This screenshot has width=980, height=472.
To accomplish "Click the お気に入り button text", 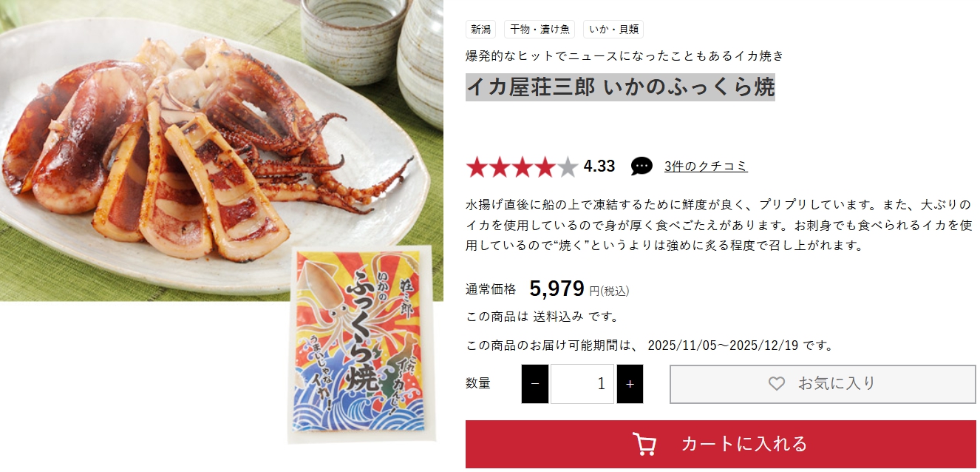I will [837, 383].
